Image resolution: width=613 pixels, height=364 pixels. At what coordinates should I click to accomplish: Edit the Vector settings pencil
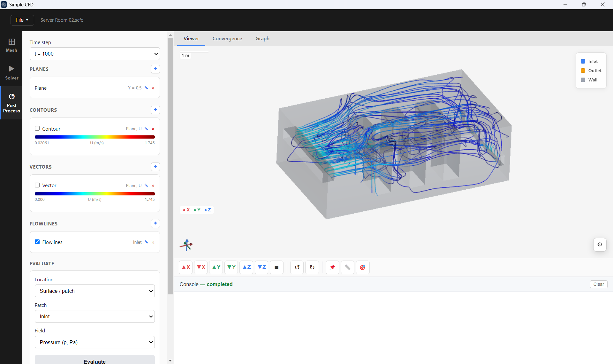146,186
